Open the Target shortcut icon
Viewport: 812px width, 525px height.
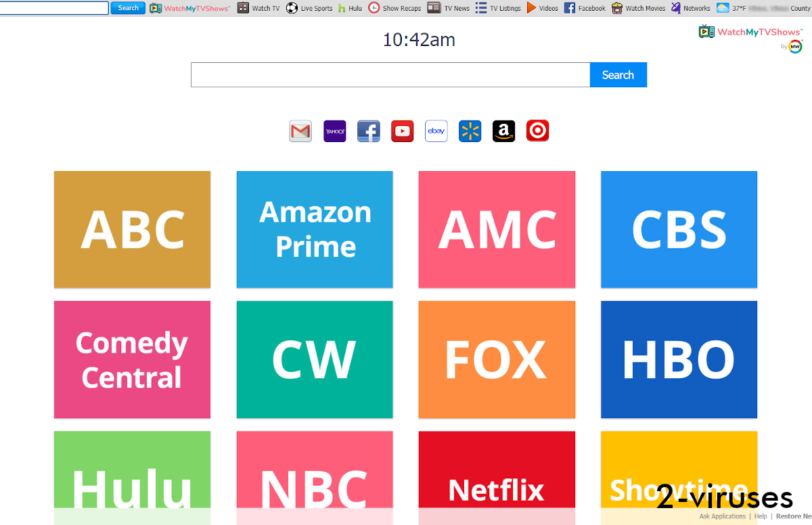pos(537,131)
